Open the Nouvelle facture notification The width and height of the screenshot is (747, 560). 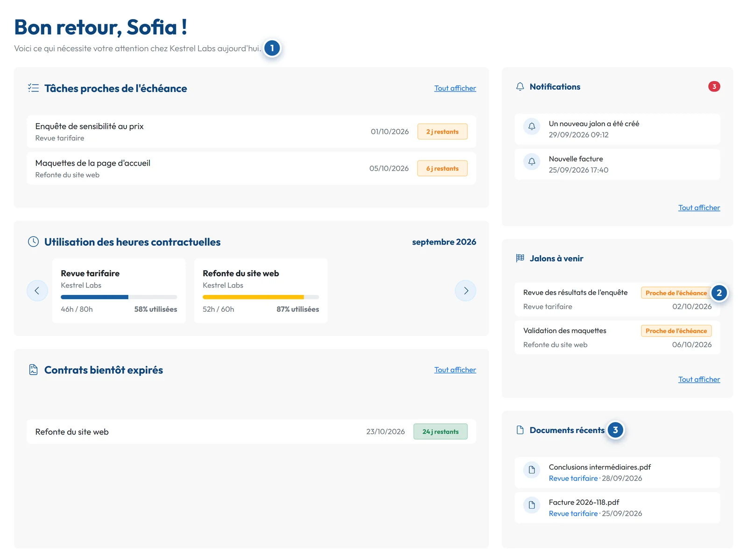coord(617,164)
